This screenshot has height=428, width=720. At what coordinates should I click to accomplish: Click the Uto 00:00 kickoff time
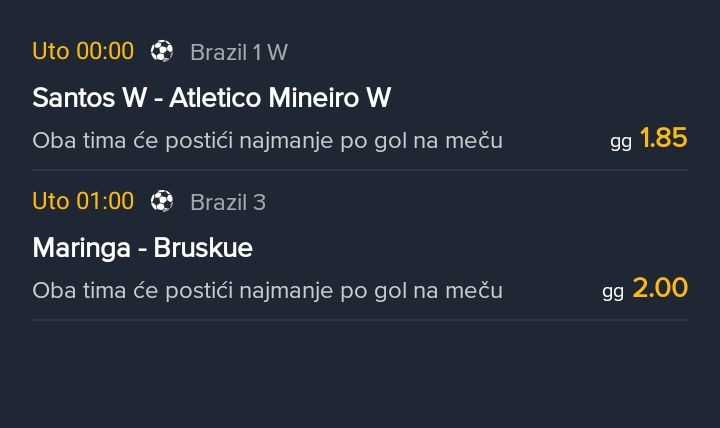pos(83,51)
